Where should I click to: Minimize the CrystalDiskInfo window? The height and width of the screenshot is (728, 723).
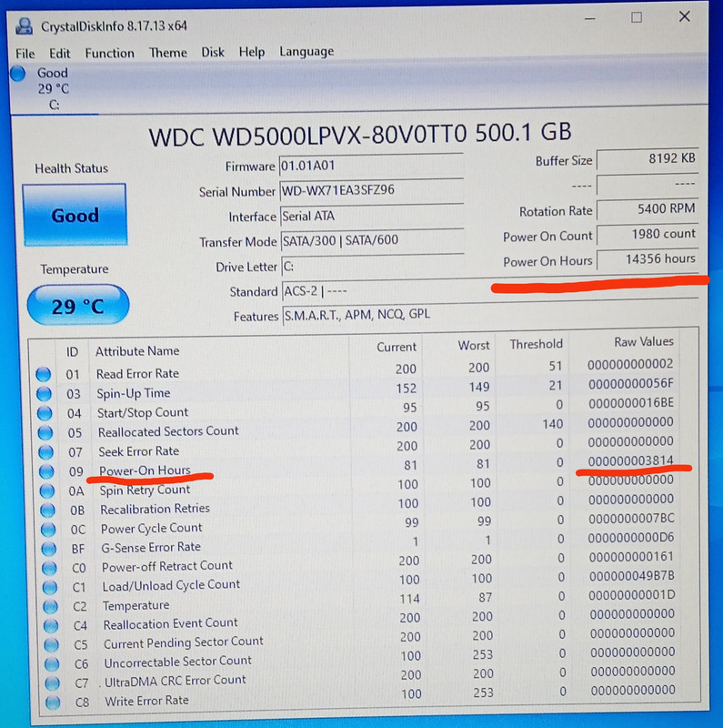click(590, 18)
